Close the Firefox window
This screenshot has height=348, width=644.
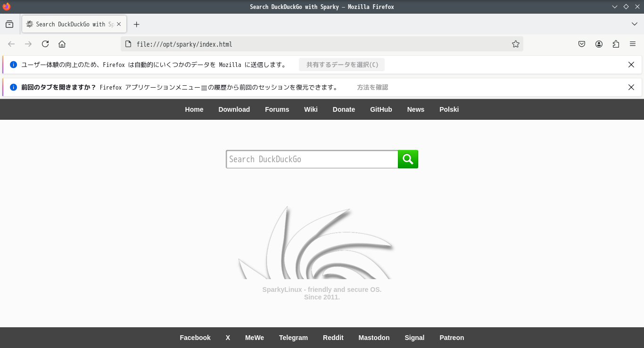637,7
